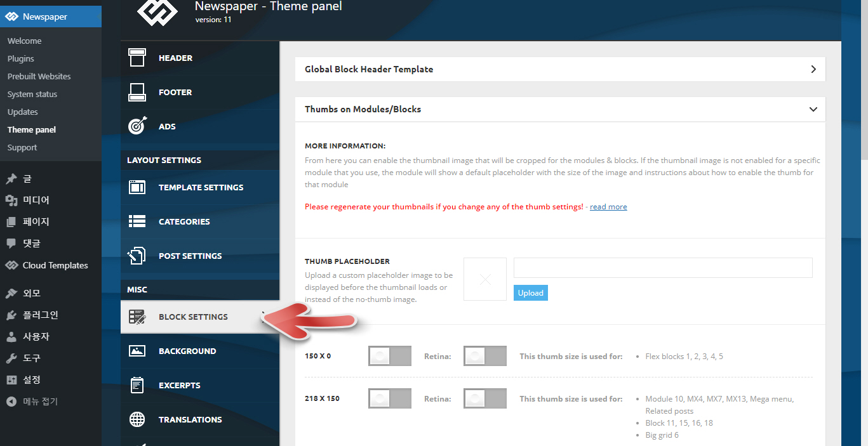Open the Theme panel submenu item

pyautogui.click(x=32, y=129)
